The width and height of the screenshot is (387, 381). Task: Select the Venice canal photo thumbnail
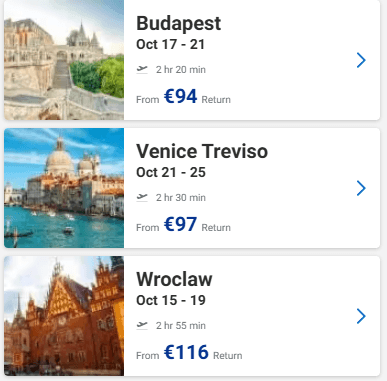64,188
